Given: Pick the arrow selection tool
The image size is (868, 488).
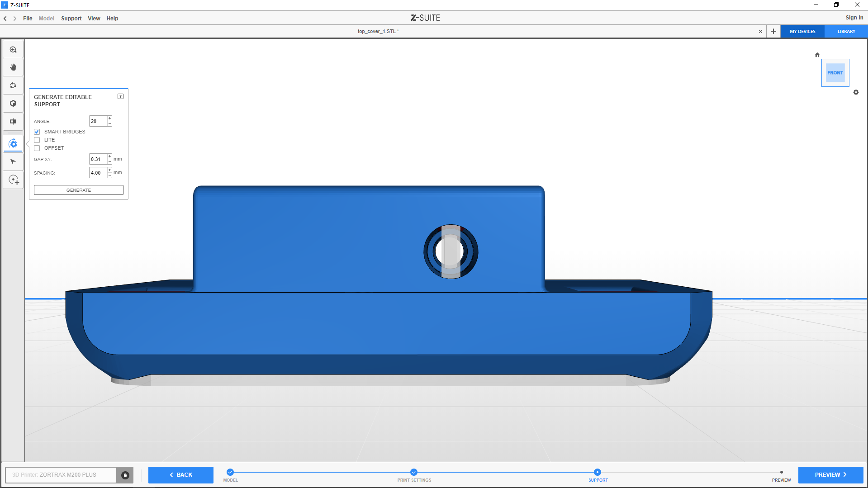Looking at the screenshot, I should [x=13, y=162].
